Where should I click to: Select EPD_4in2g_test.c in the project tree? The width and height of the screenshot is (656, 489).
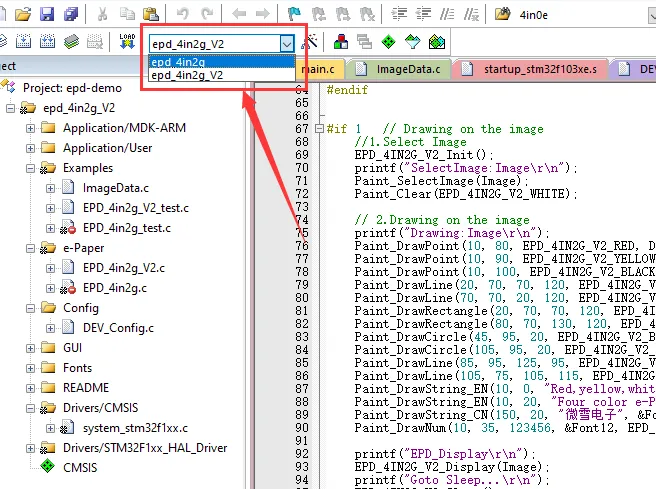127,228
